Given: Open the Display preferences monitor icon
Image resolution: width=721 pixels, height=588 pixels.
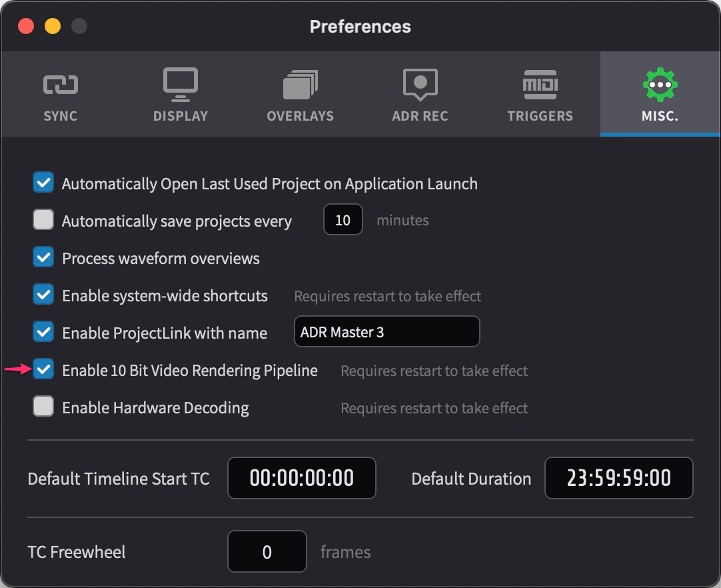Looking at the screenshot, I should pyautogui.click(x=180, y=84).
